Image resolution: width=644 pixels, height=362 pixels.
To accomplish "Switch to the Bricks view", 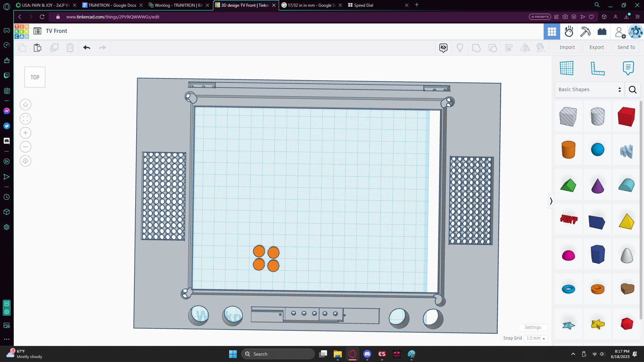I will 602,32.
